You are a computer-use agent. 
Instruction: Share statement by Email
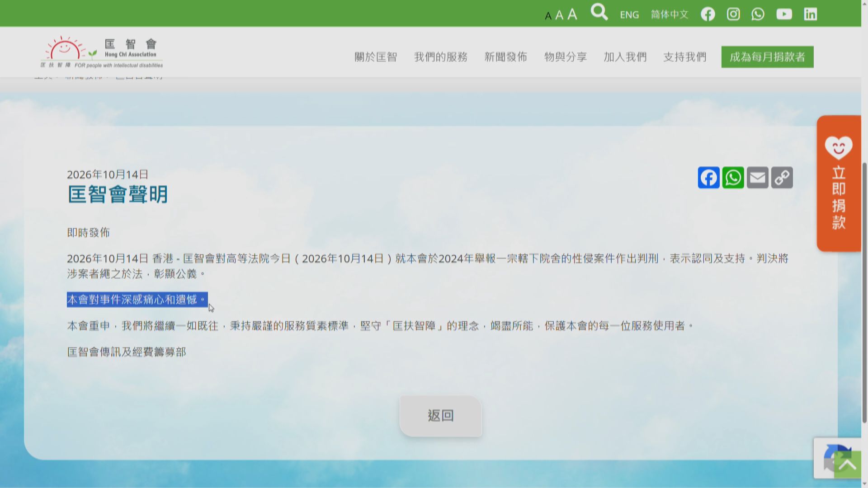pos(757,178)
